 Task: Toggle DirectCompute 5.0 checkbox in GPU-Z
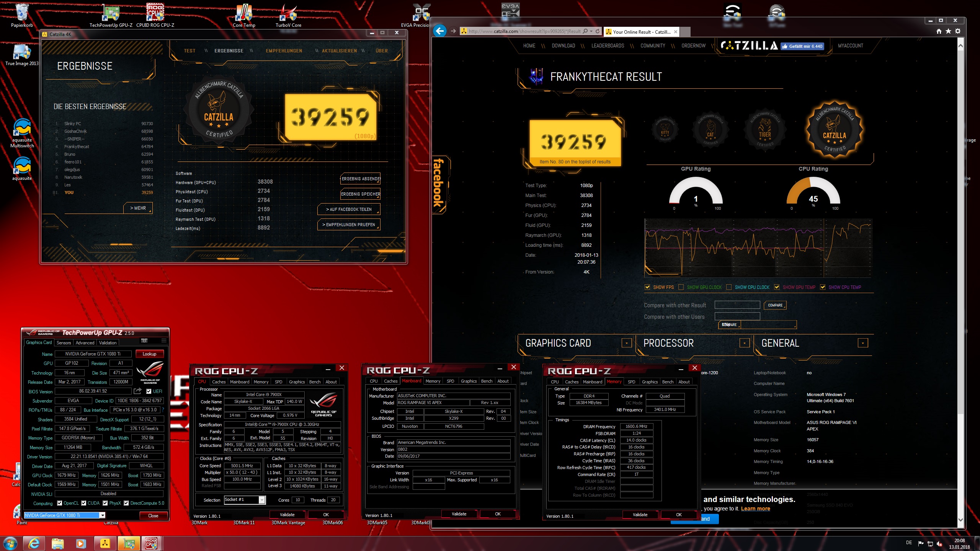point(126,503)
